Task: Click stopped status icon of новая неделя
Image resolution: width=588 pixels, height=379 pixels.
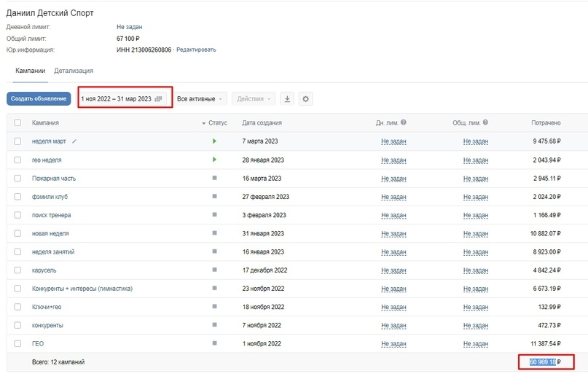Action: (x=214, y=233)
